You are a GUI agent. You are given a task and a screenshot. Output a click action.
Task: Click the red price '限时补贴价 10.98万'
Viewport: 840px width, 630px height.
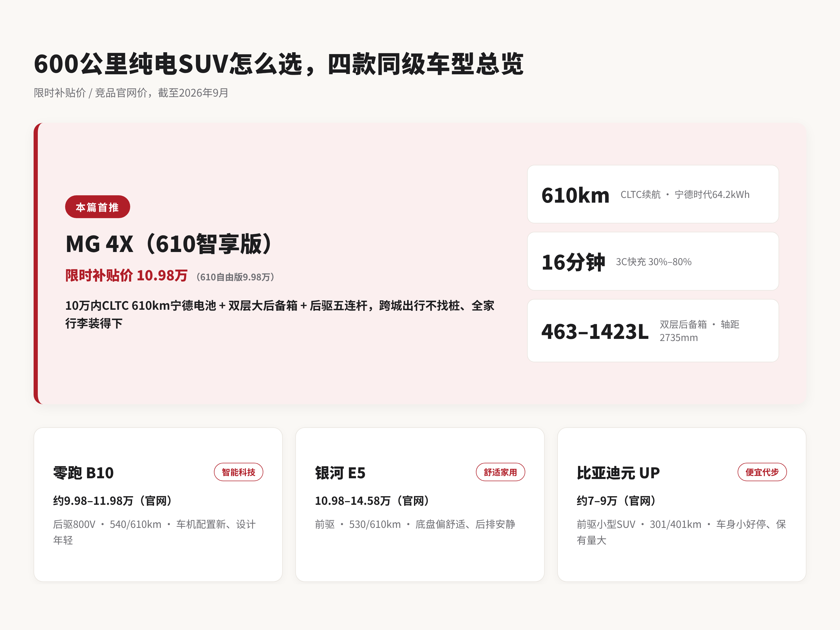click(127, 275)
